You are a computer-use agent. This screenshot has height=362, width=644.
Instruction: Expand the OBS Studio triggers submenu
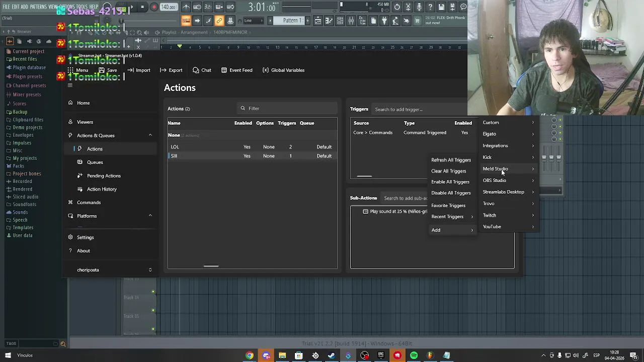(508, 180)
